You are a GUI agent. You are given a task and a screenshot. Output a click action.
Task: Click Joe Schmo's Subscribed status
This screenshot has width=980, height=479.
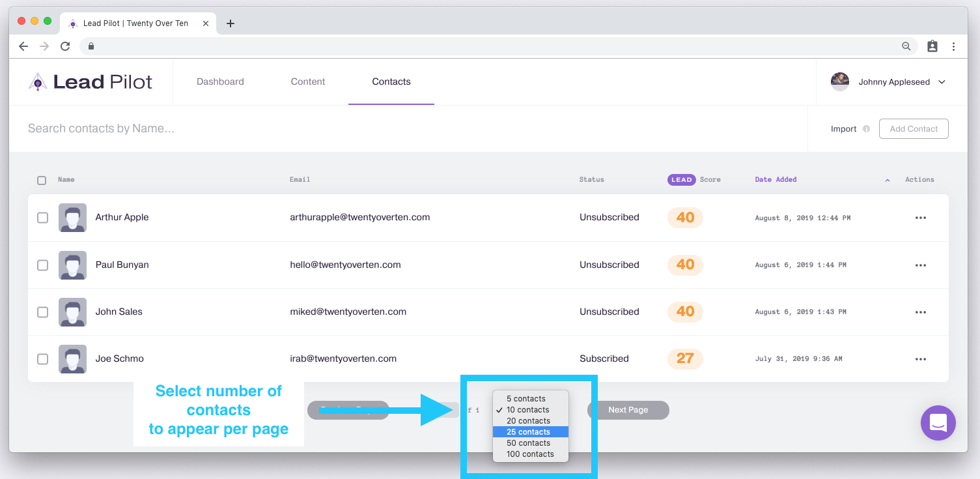coord(604,358)
